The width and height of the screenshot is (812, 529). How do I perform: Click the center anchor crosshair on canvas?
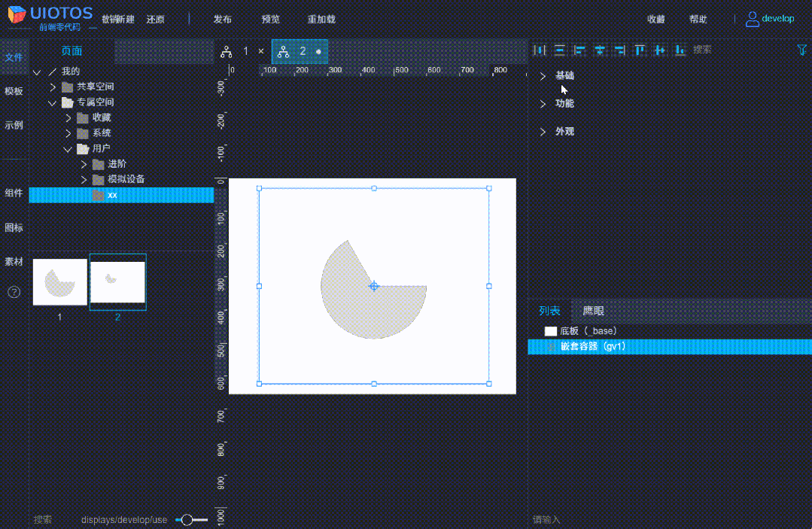tap(374, 286)
